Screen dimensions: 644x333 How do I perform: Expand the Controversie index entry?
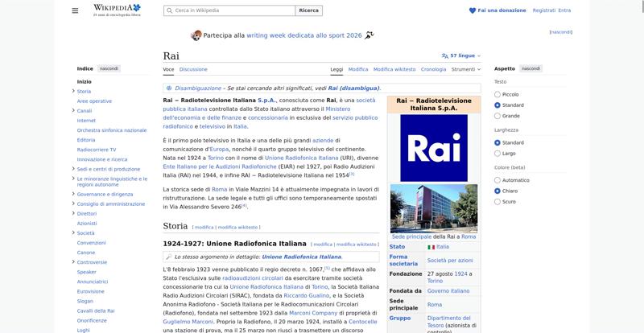click(x=73, y=262)
